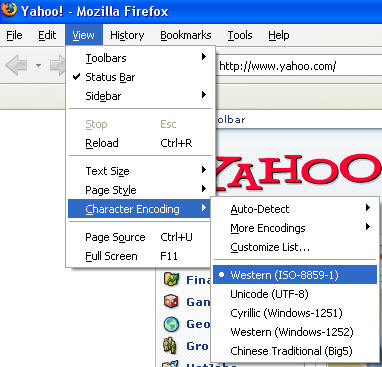Click Customize List... in encoding submenu
Screen dimensions: 382x367
pos(295,247)
